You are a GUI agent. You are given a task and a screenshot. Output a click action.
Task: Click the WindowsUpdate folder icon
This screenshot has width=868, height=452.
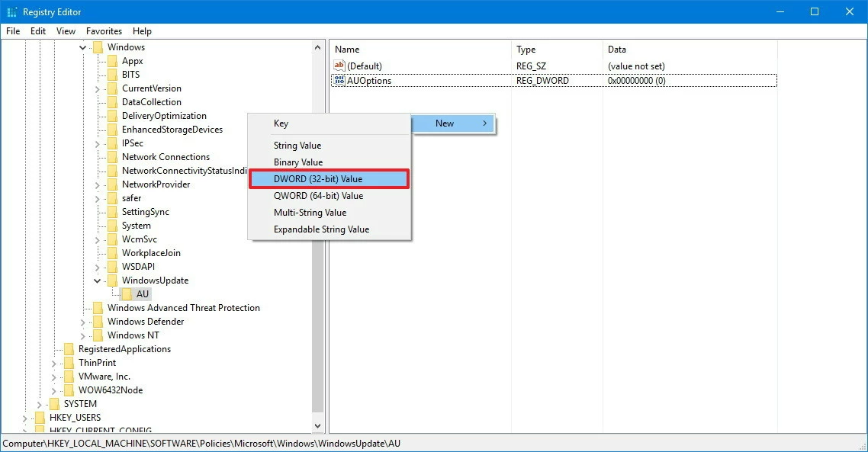[112, 280]
